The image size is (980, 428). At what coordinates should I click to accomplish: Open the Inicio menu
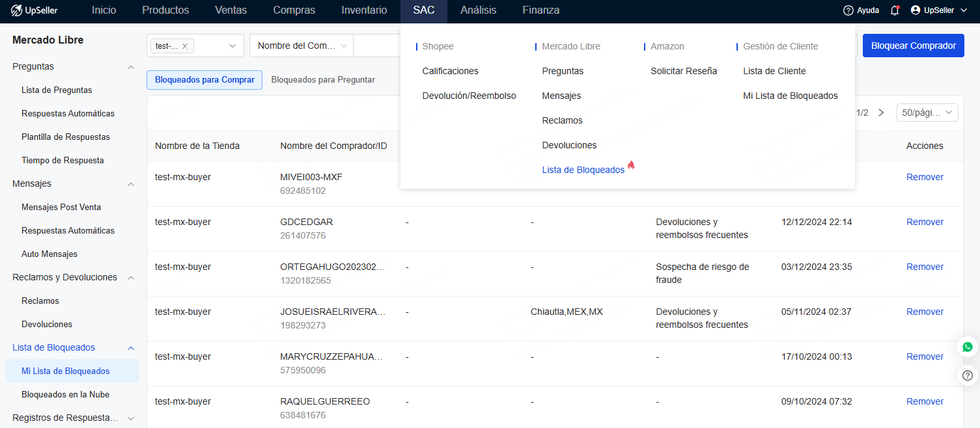click(104, 10)
